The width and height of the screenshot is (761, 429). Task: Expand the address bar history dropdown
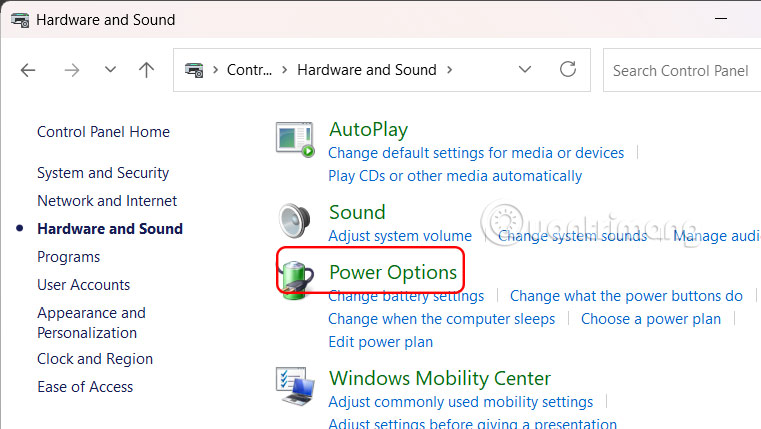coord(525,70)
